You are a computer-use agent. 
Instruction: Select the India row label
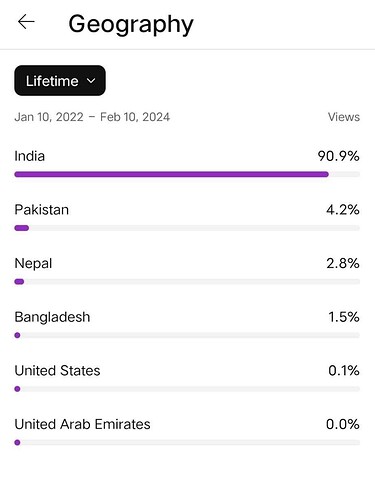(30, 156)
